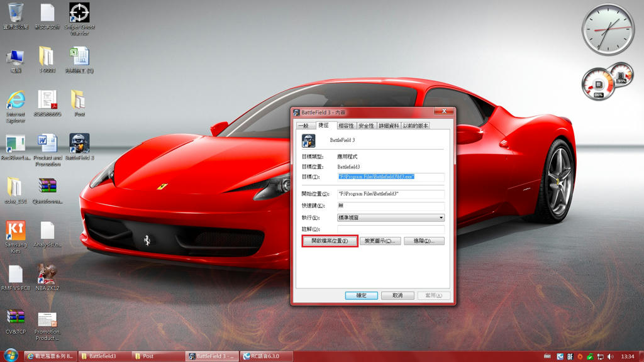Image resolution: width=644 pixels, height=362 pixels.
Task: Open the Windows Start menu orb
Action: 11,356
